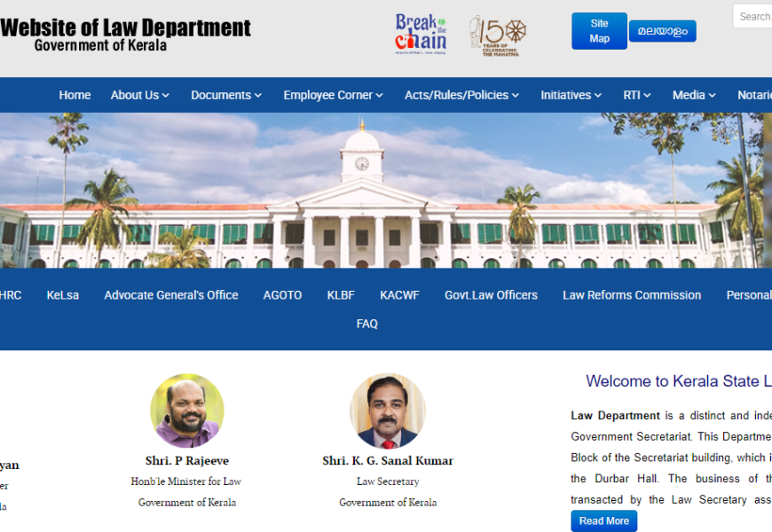Focus the Search input field
772x532 pixels.
(x=752, y=16)
